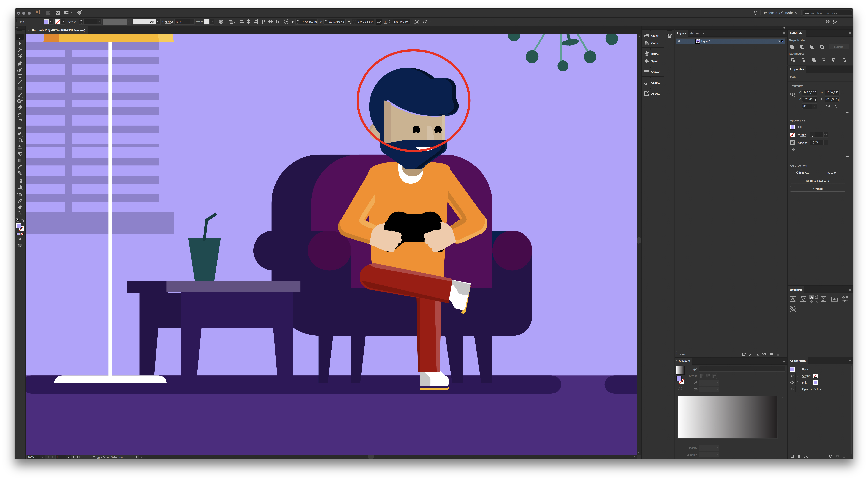Select the Hand tool
The height and width of the screenshot is (480, 868).
tap(20, 207)
